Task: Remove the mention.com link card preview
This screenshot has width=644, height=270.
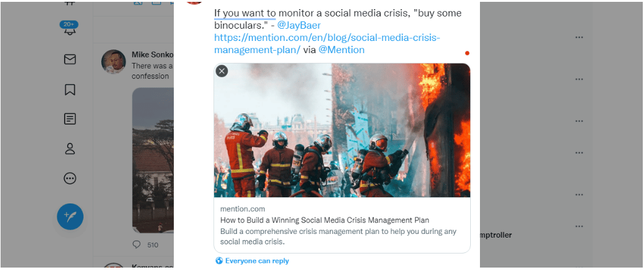Action: (222, 71)
